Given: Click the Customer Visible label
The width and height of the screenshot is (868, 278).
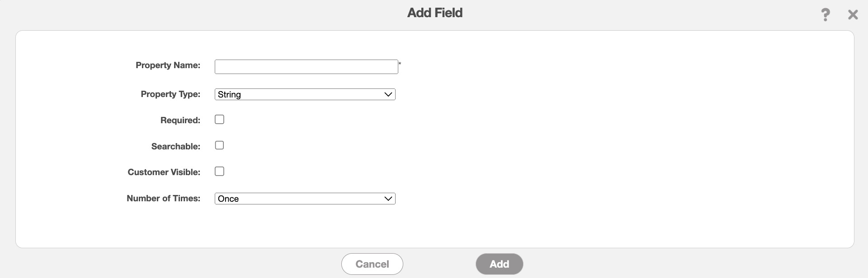Looking at the screenshot, I should [x=164, y=172].
